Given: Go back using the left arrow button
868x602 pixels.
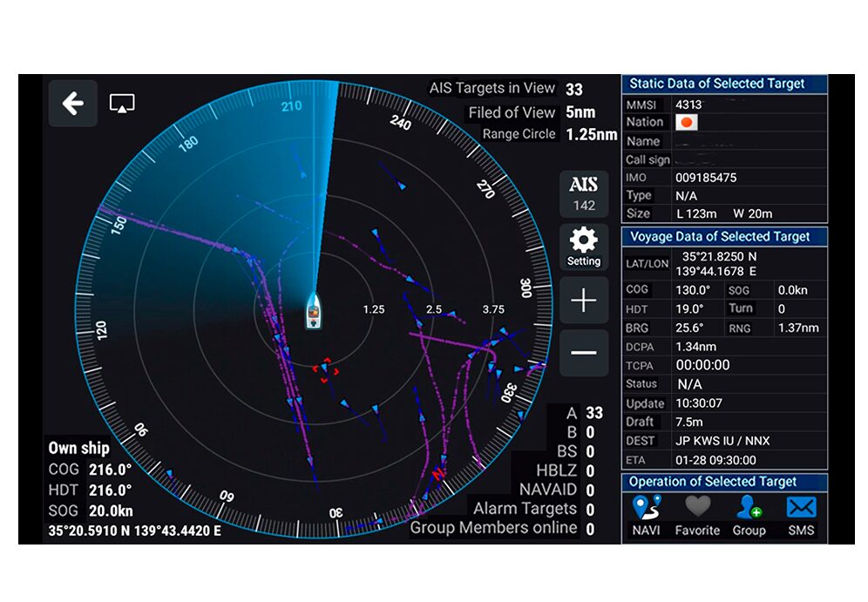Looking at the screenshot, I should 72,104.
